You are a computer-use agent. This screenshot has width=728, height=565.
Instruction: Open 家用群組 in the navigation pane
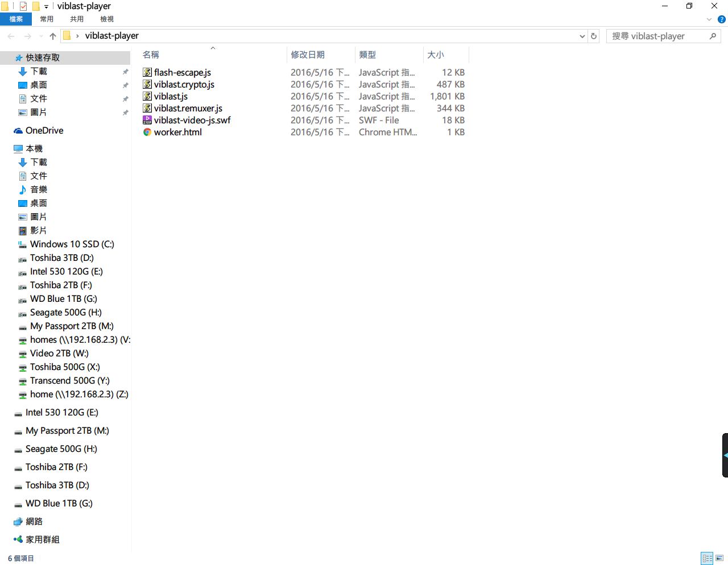[43, 539]
